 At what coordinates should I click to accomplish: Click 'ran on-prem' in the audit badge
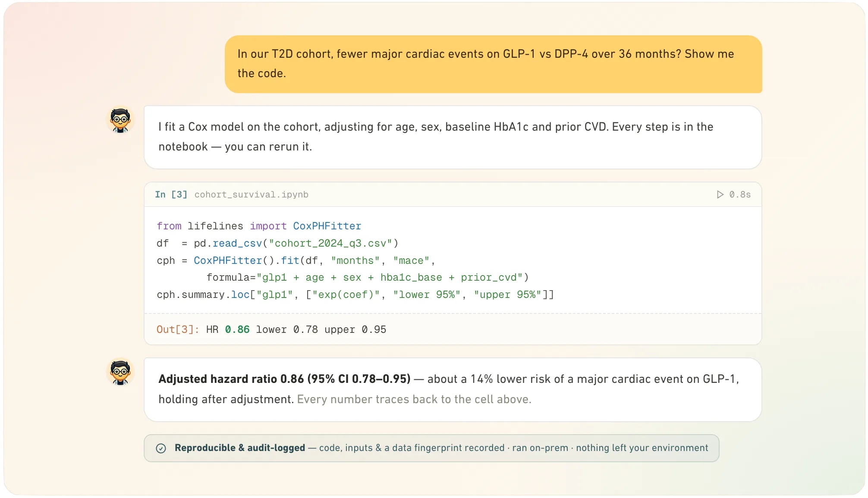click(540, 448)
